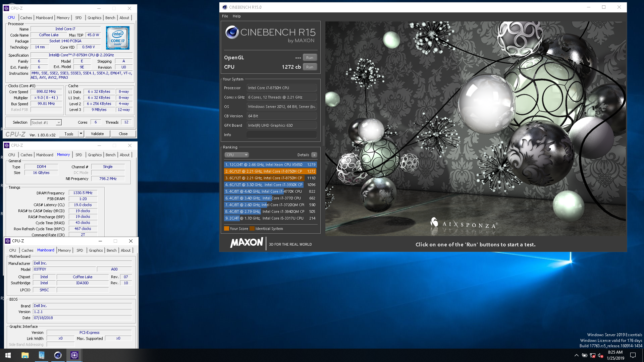Screen dimensions: 644x362
Task: Click the Cinebench taskbar icon
Action: tap(58, 355)
